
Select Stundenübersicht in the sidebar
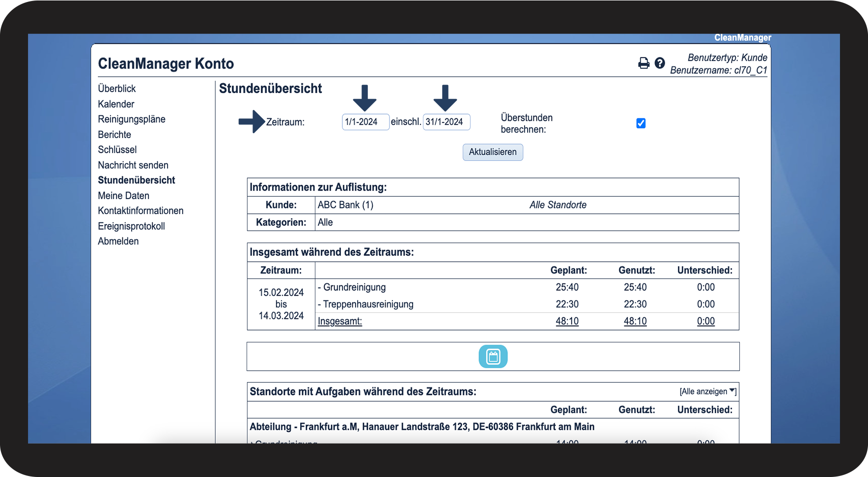coord(137,180)
